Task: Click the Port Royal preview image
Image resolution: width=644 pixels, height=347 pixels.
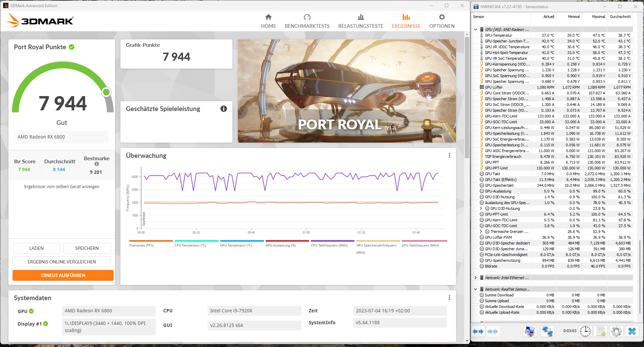Action: point(347,91)
